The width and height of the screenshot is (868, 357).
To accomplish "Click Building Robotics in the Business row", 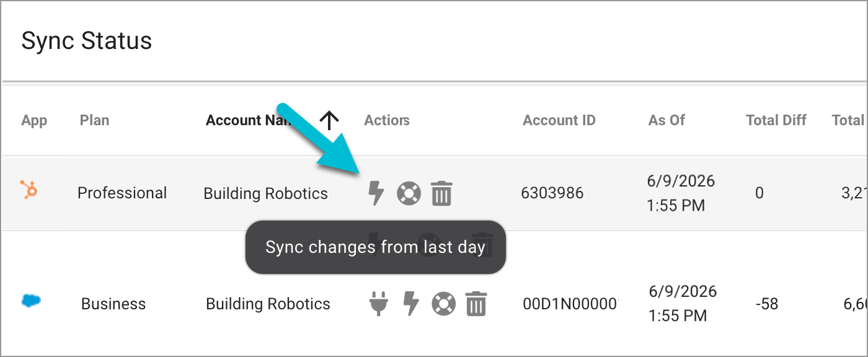I will [x=268, y=304].
